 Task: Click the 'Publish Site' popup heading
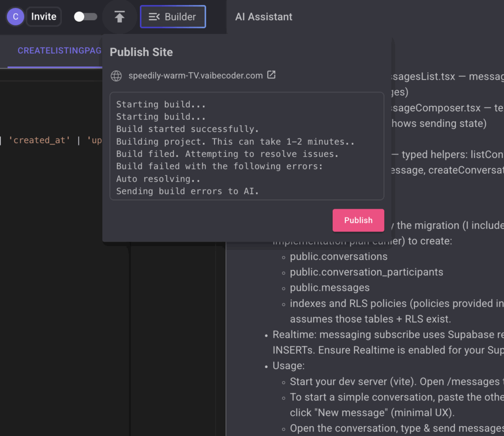pyautogui.click(x=141, y=52)
